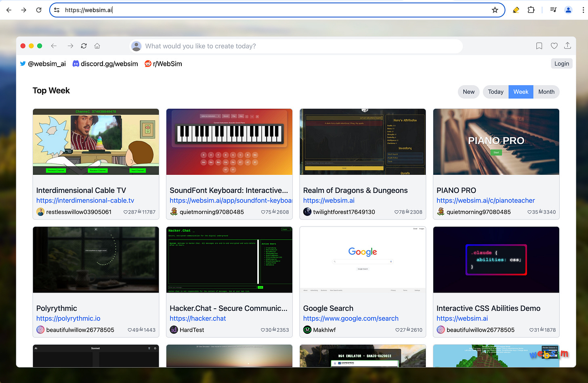Viewport: 588px width, 383px height.
Task: Click username quietmorning97080485 under PIANO PRO
Action: click(x=479, y=212)
